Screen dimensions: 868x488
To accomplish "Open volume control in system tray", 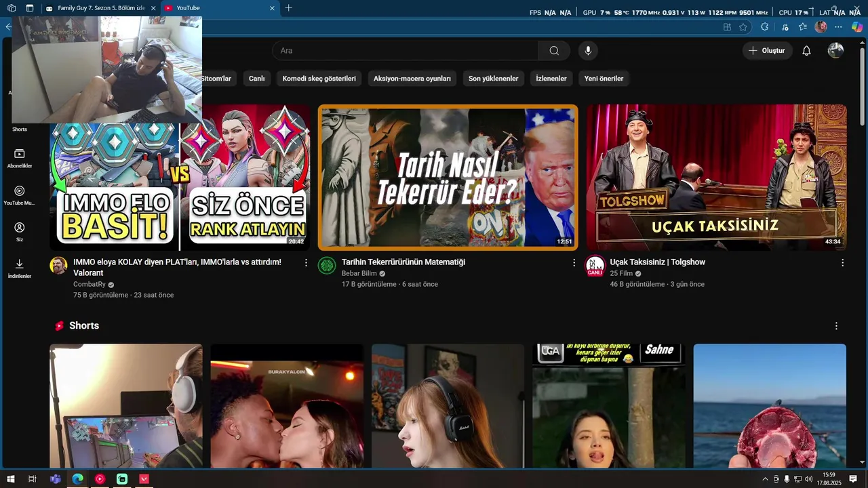I will coord(808,479).
